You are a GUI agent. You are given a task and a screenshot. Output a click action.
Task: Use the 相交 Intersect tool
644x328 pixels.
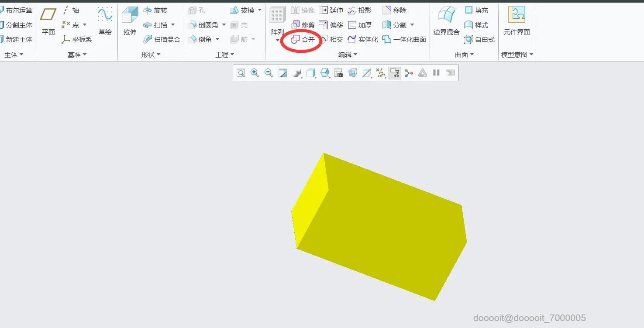(331, 40)
